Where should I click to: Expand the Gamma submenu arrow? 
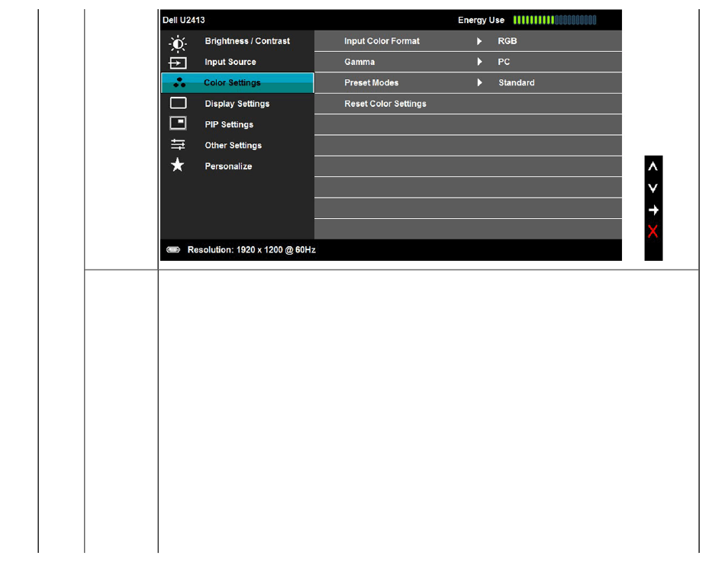pos(479,62)
